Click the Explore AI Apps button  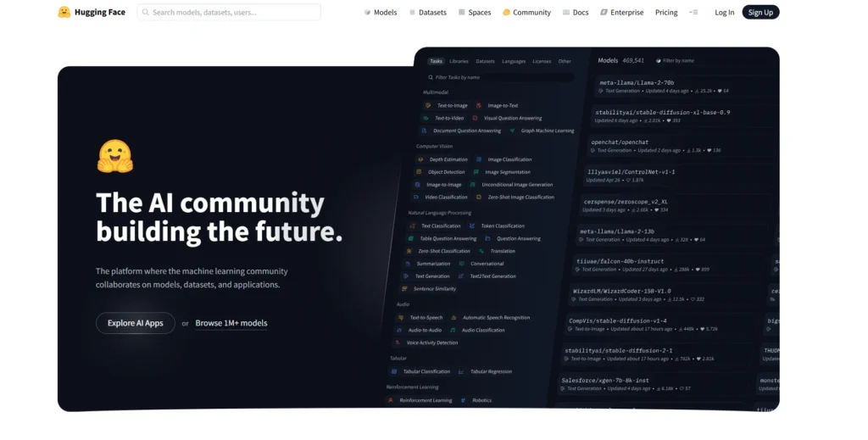click(x=136, y=323)
